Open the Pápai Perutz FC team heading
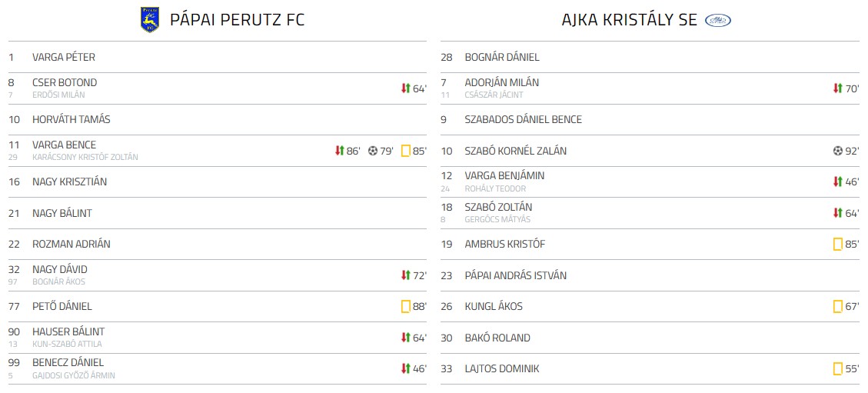The width and height of the screenshot is (868, 393). [x=237, y=20]
